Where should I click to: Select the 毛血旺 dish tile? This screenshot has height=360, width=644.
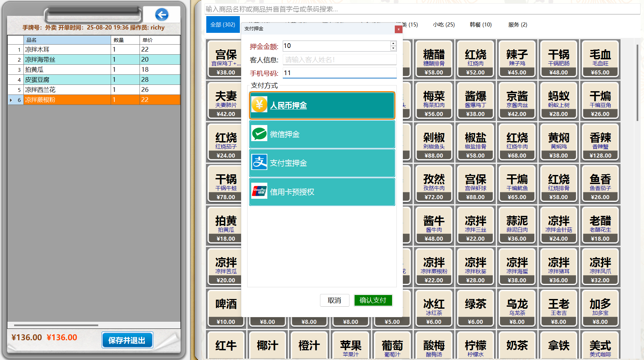(600, 59)
